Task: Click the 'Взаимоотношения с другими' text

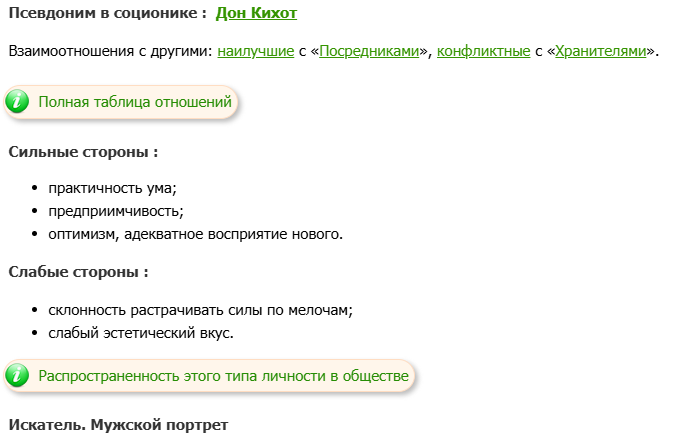Action: click(x=111, y=50)
